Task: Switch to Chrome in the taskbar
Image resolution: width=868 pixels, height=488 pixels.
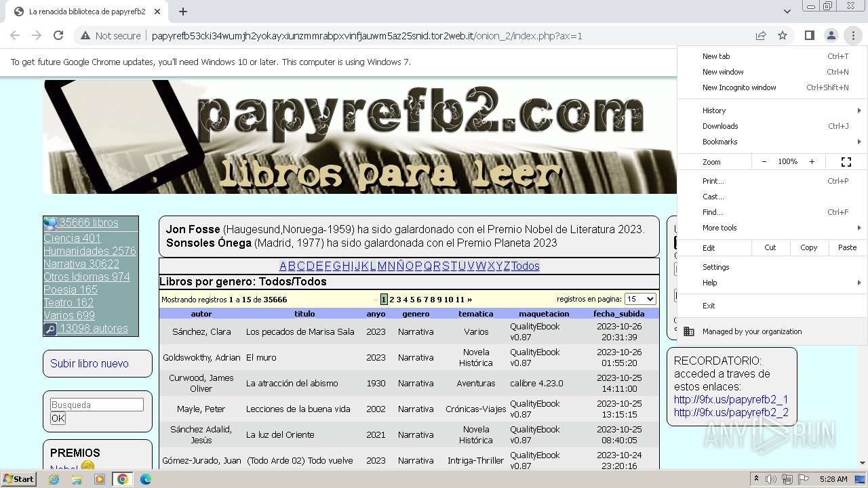Action: (123, 479)
